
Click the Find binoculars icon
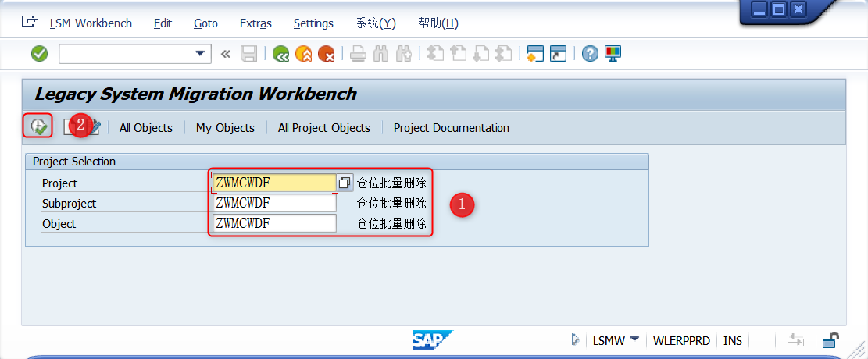coord(380,54)
